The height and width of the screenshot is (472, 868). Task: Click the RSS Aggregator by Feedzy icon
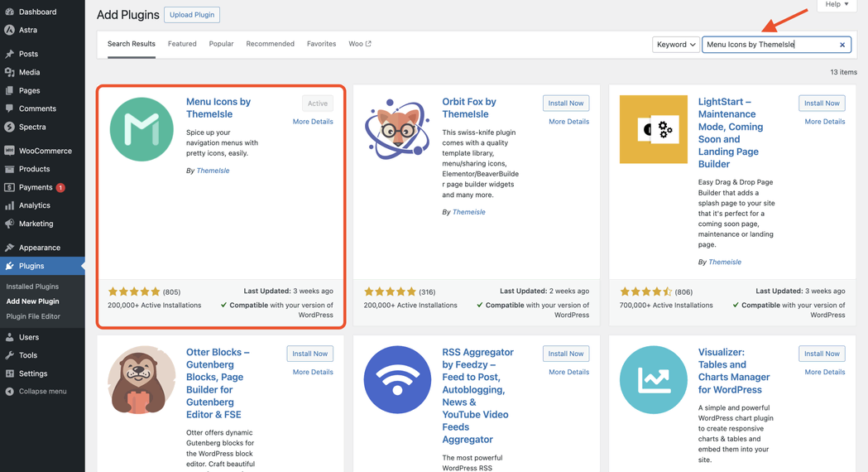[397, 379]
